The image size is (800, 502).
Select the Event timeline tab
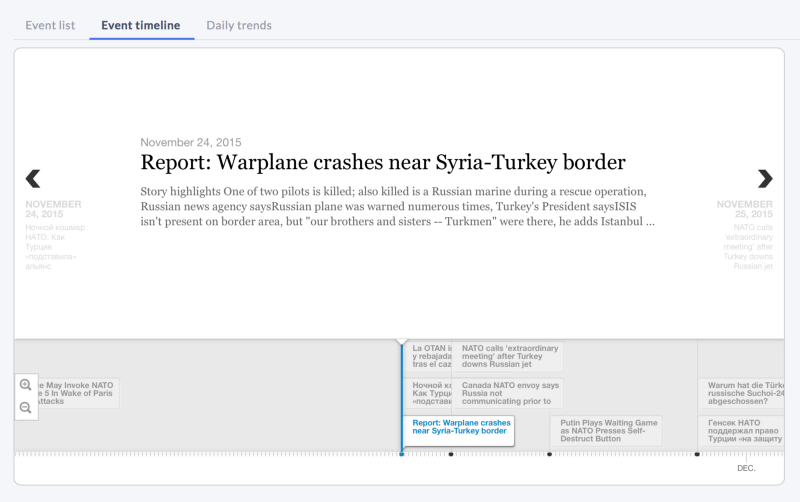141,25
